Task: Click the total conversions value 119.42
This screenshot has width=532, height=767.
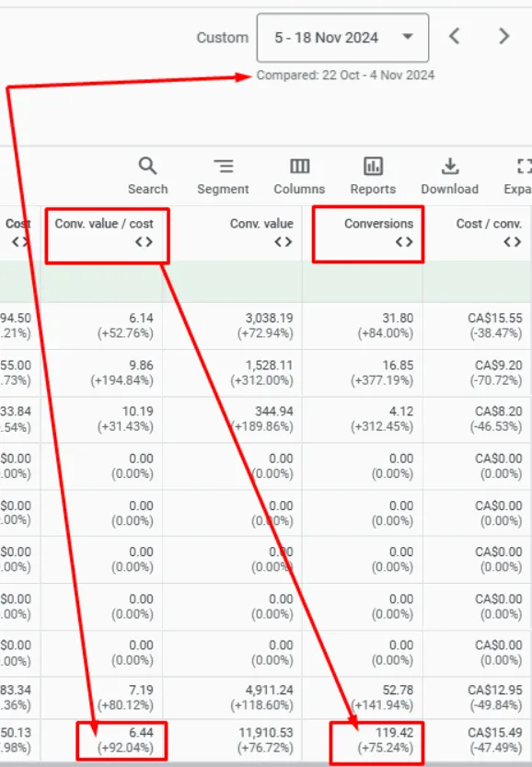Action: click(x=394, y=732)
